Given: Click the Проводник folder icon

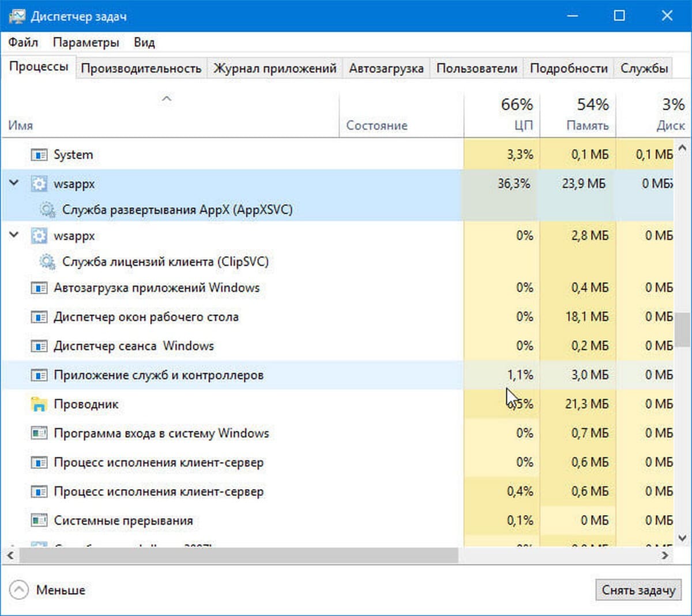Looking at the screenshot, I should pos(39,404).
